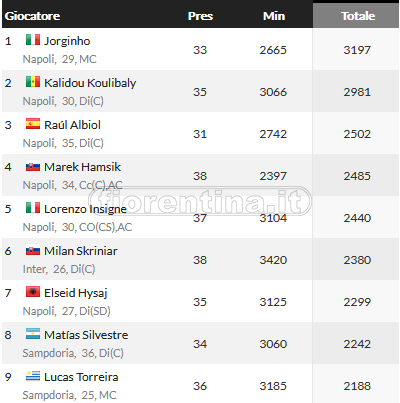400x403 pixels.
Task: Open Jorginho player name link
Action: coord(67,41)
